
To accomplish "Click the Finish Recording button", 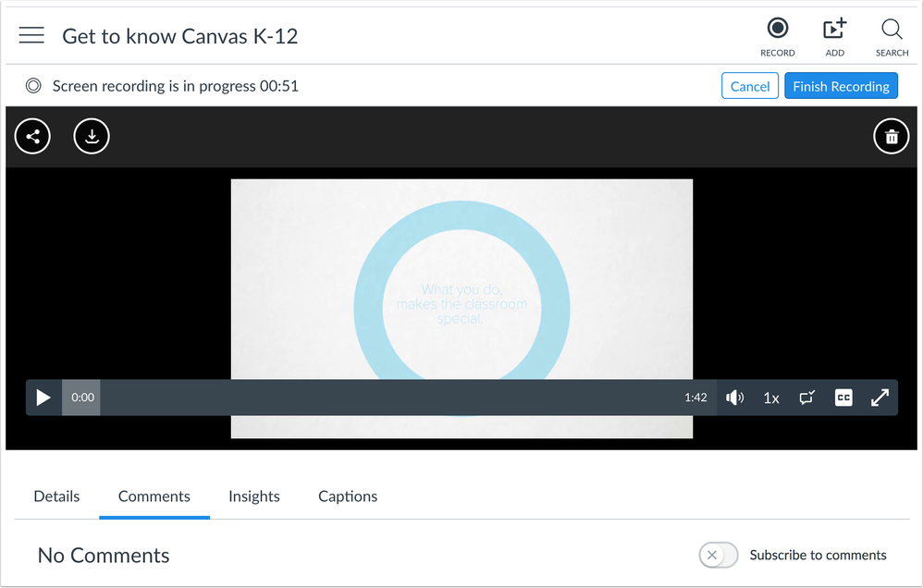I will pos(841,86).
